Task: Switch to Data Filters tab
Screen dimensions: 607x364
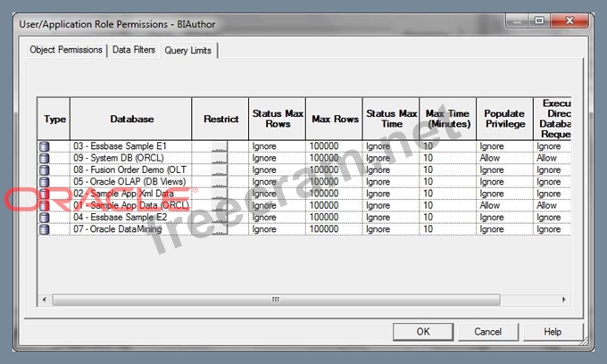Action: click(x=134, y=50)
